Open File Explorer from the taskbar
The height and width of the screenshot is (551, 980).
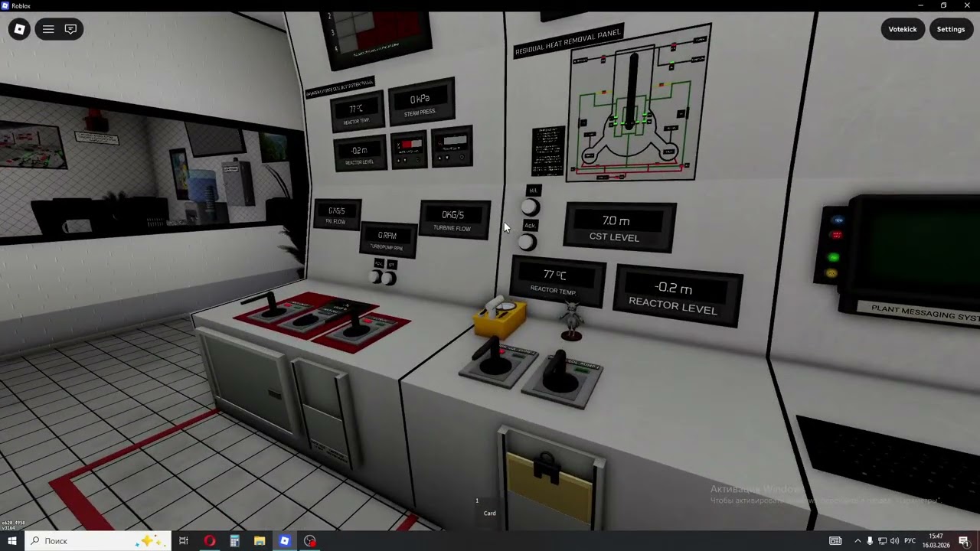coord(260,541)
